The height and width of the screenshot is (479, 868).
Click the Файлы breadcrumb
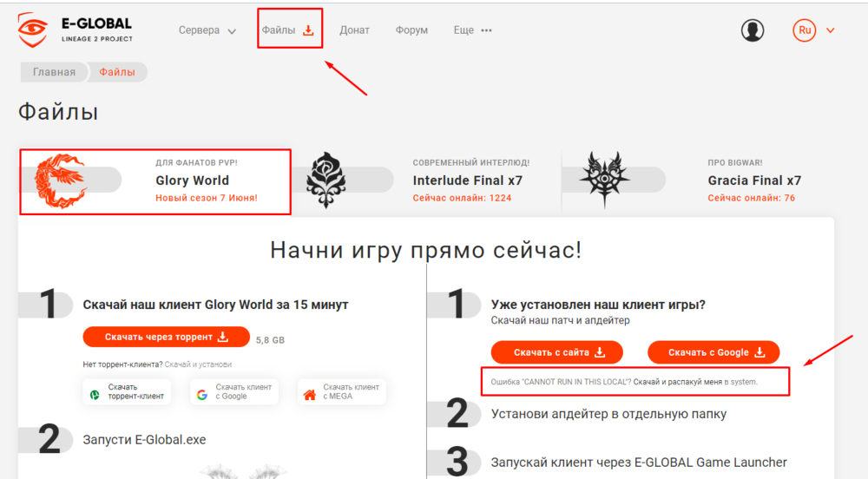(x=117, y=72)
